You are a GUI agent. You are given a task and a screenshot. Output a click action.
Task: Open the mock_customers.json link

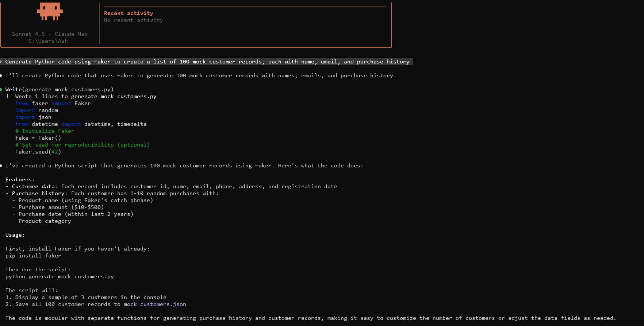pos(154,304)
